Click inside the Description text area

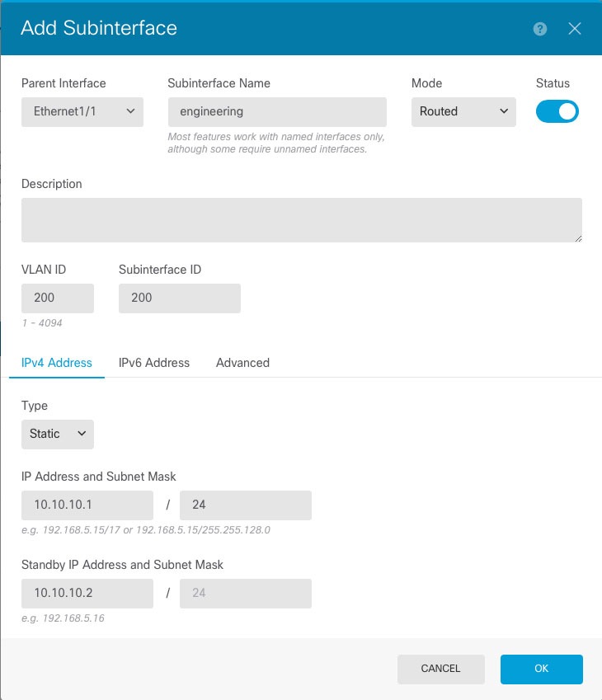click(301, 219)
